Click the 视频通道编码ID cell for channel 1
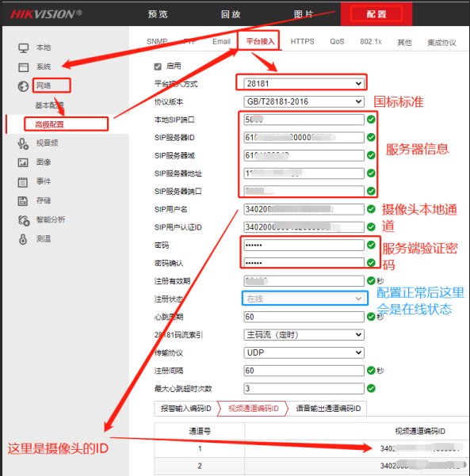Viewport: 470px width, 476px height. coord(357,448)
